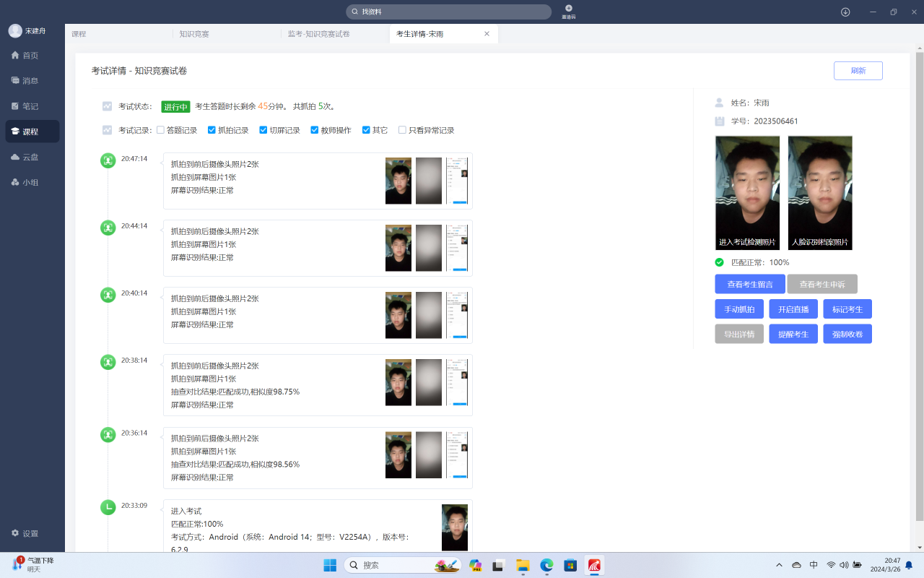This screenshot has height=578, width=924.
Task: Open 人脸识别档案照片 thumbnail
Action: (x=820, y=193)
